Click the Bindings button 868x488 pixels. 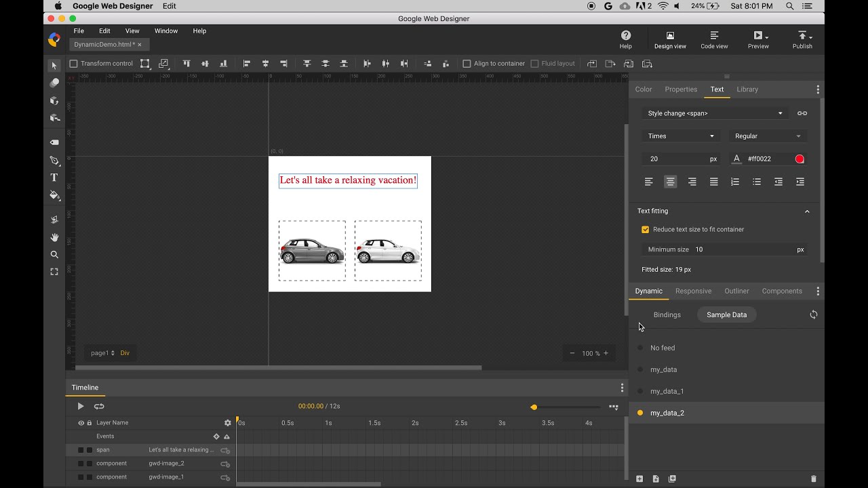(667, 315)
